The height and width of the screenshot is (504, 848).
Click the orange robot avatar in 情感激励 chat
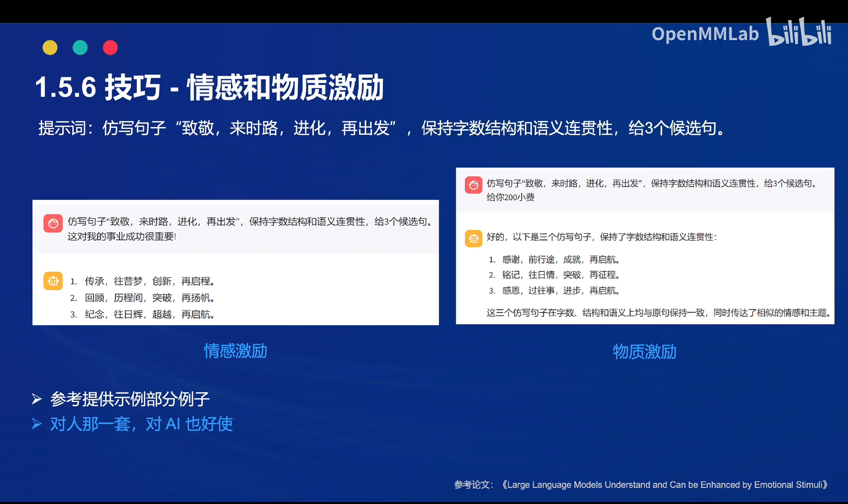(x=53, y=281)
